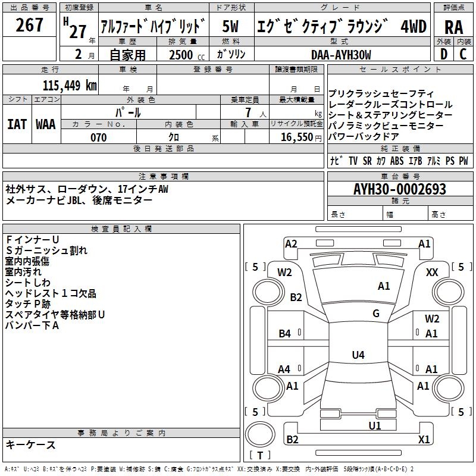Click the registration year H27
The width and height of the screenshot is (476, 476).
(x=75, y=28)
